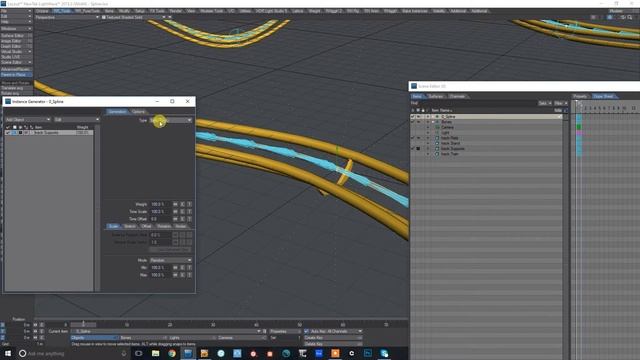Expand the Bones row in Scene Editor

point(433,122)
